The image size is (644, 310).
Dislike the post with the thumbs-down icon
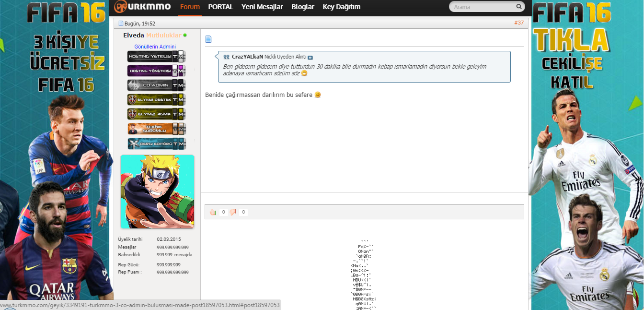(233, 212)
